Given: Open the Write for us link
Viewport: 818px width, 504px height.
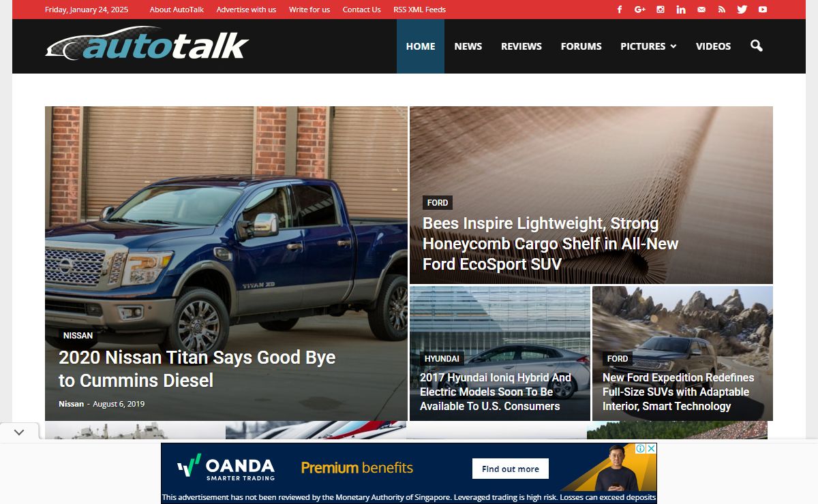Looking at the screenshot, I should pos(309,10).
